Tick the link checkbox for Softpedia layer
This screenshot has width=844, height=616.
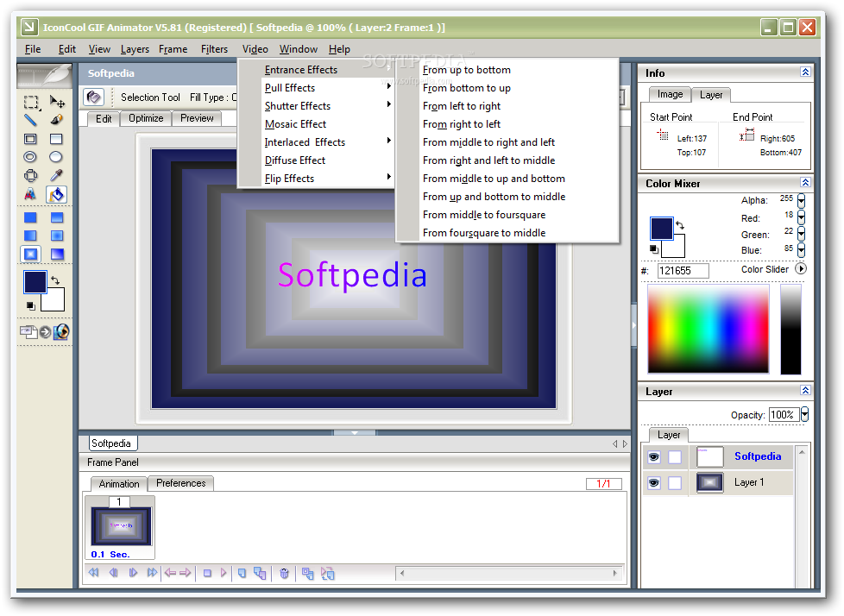point(675,456)
